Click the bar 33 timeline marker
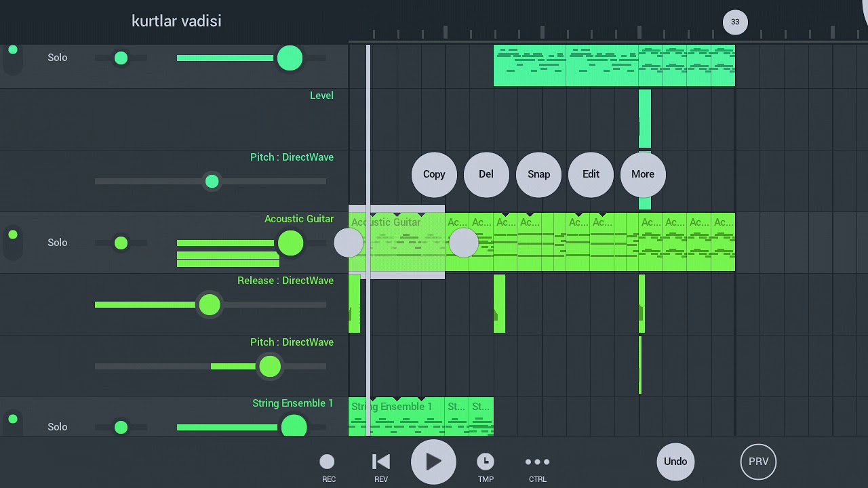The width and height of the screenshot is (868, 488). [x=735, y=22]
